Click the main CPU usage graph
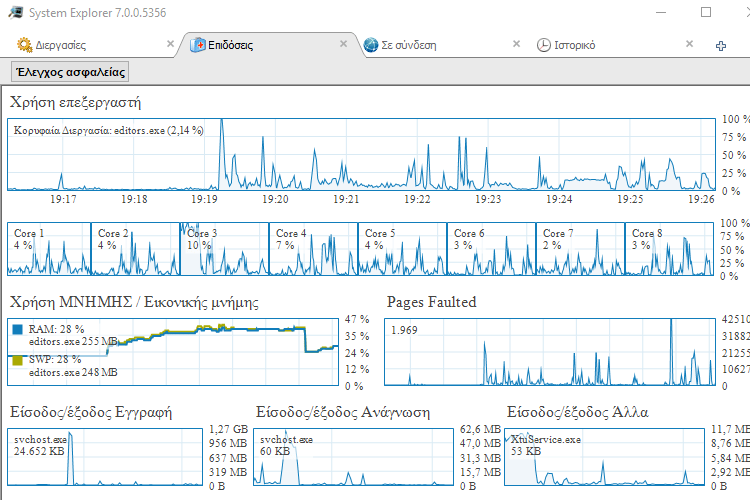Viewport: 750px width, 500px height. pos(362,155)
